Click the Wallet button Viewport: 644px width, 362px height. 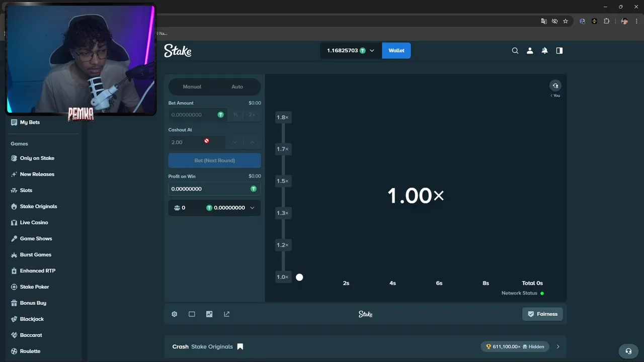click(x=396, y=50)
